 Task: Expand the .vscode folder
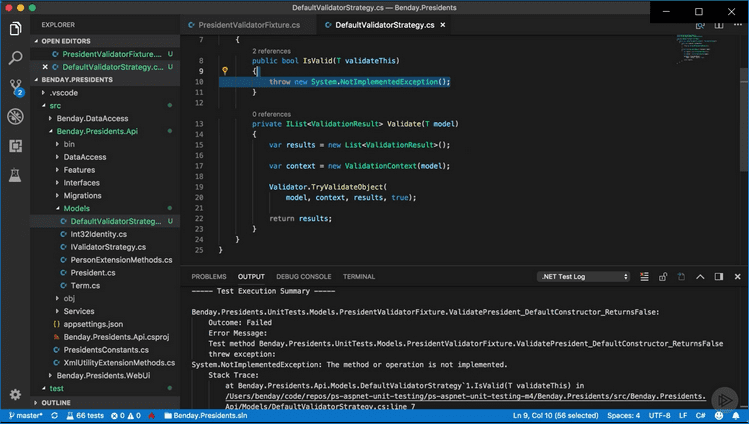pos(105,93)
